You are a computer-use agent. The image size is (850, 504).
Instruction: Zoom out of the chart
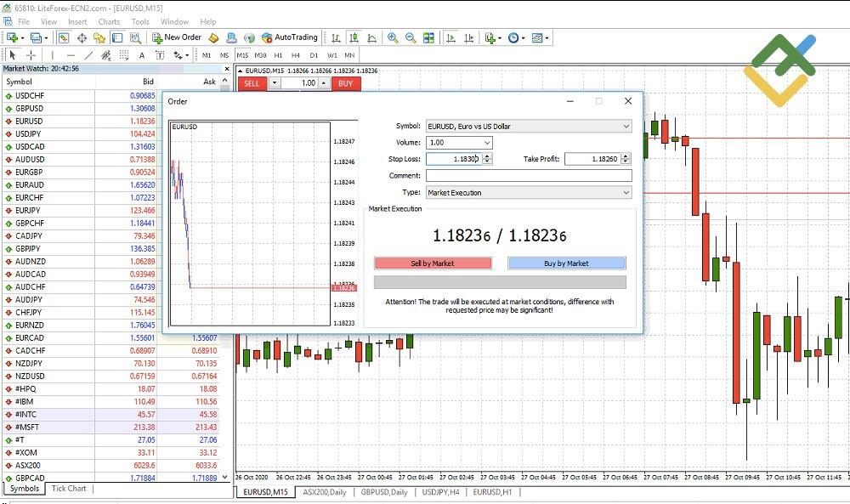point(410,37)
